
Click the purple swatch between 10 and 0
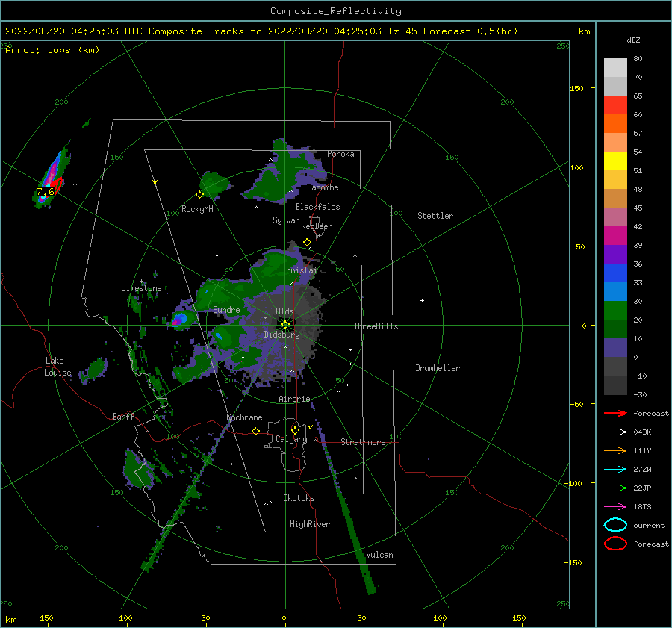coord(615,348)
